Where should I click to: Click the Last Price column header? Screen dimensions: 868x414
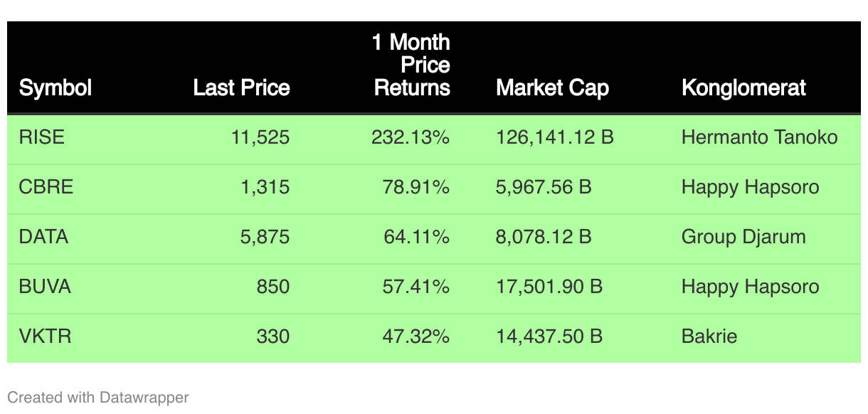(241, 88)
